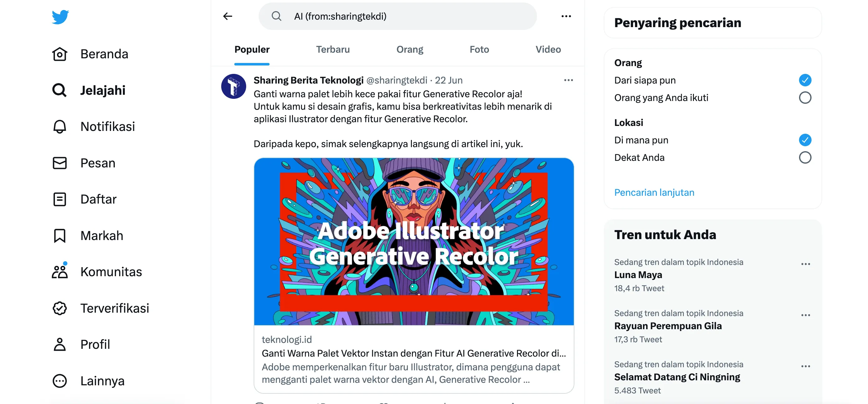This screenshot has height=404, width=868.
Task: Select "Dekat Anda" location radio option
Action: (805, 157)
